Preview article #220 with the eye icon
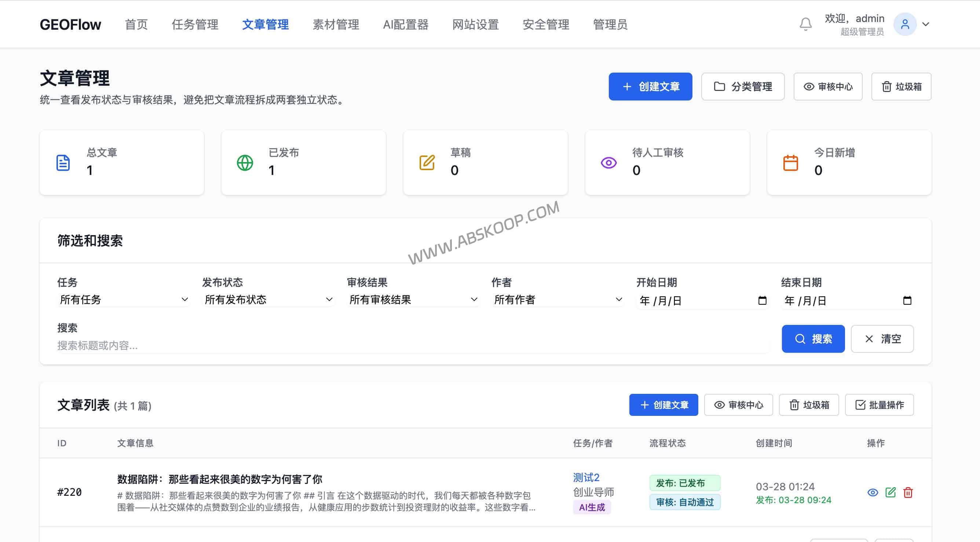Viewport: 980px width, 542px height. pos(872,492)
